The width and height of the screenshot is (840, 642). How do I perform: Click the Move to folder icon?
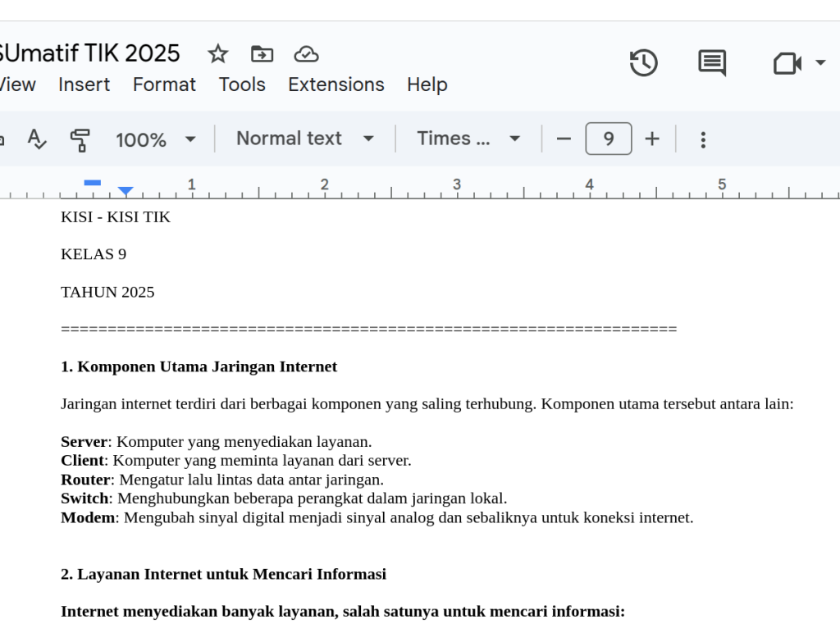tap(262, 54)
